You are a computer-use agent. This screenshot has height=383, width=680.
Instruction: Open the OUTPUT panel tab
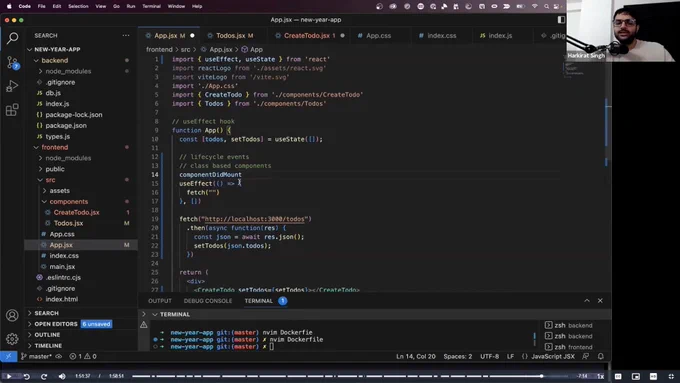point(160,301)
